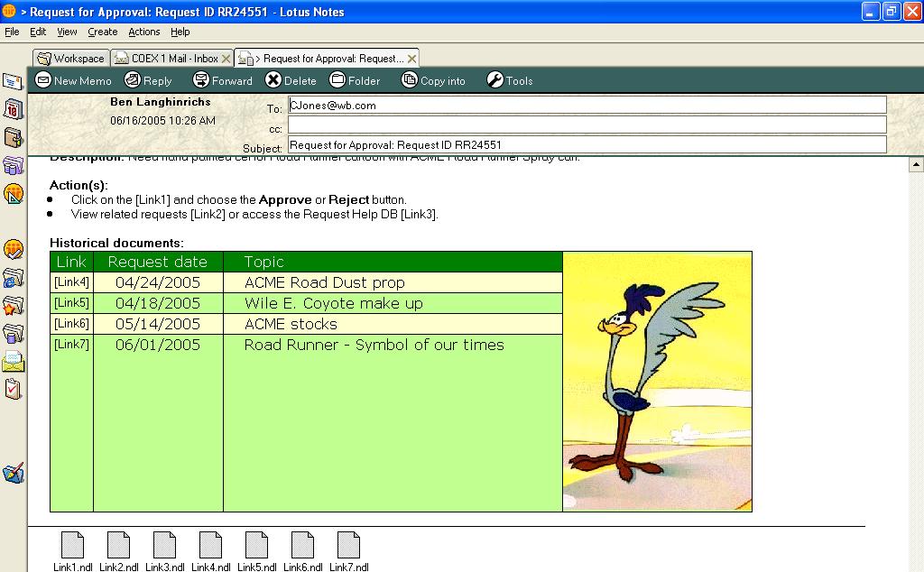Click [Link4] in historical documents table
This screenshot has height=572, width=924.
point(71,282)
